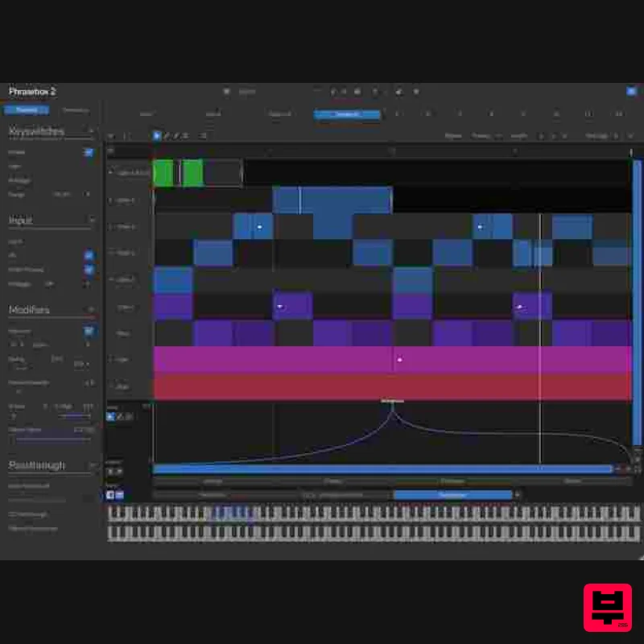Click the save preset icon in the top toolbar
644x644 pixels.
358,92
